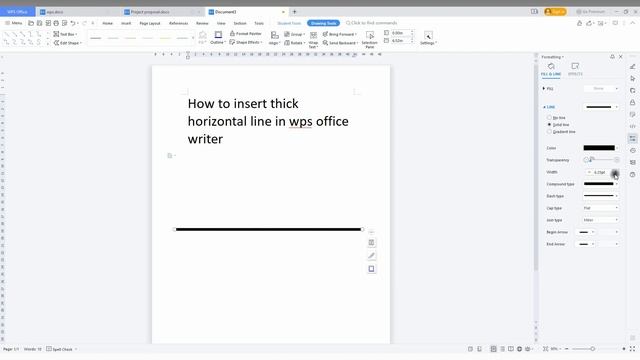Click the Transparency slider
The width and height of the screenshot is (640, 360).
pos(602,160)
